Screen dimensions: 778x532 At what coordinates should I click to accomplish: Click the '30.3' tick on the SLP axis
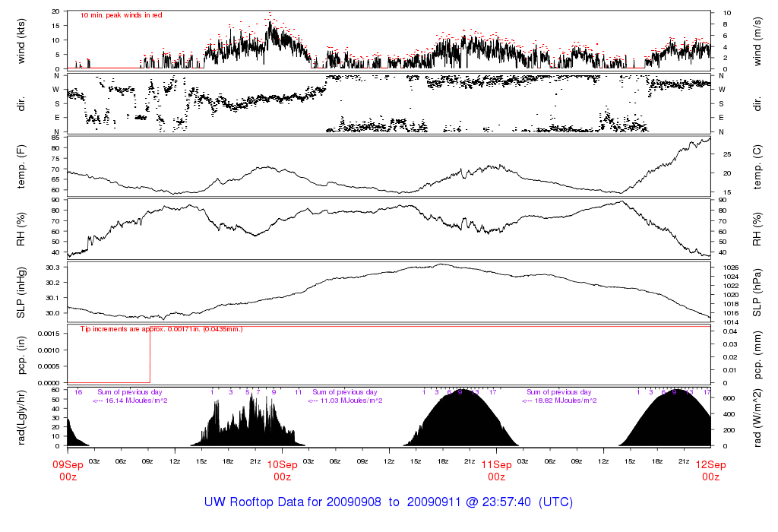(52, 268)
